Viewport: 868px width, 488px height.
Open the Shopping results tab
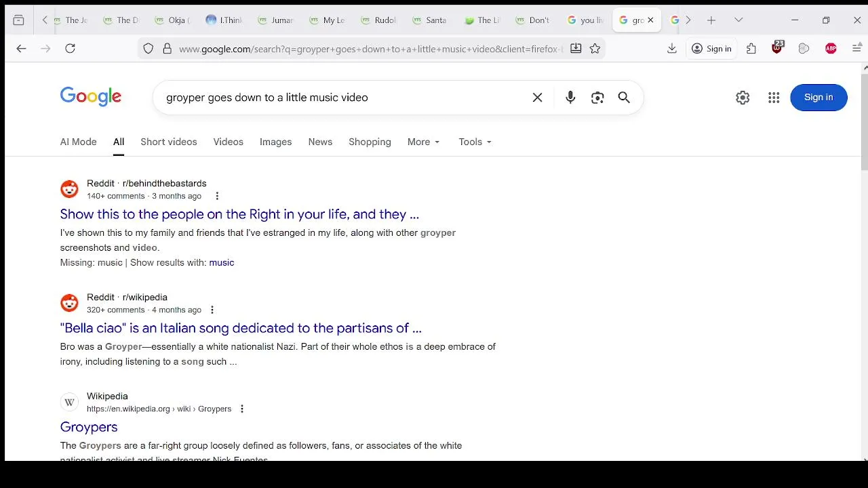click(370, 142)
